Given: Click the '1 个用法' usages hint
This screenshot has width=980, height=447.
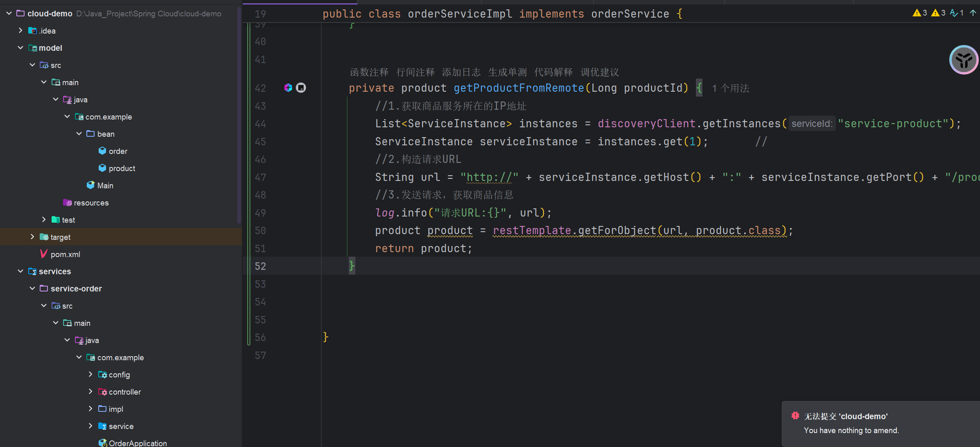Looking at the screenshot, I should (x=730, y=88).
